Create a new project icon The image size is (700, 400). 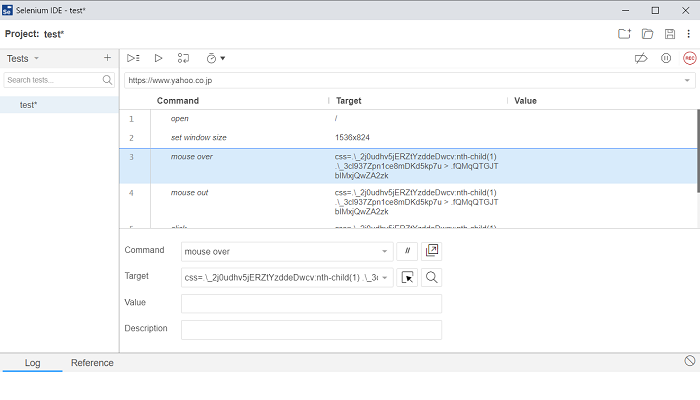(x=624, y=34)
